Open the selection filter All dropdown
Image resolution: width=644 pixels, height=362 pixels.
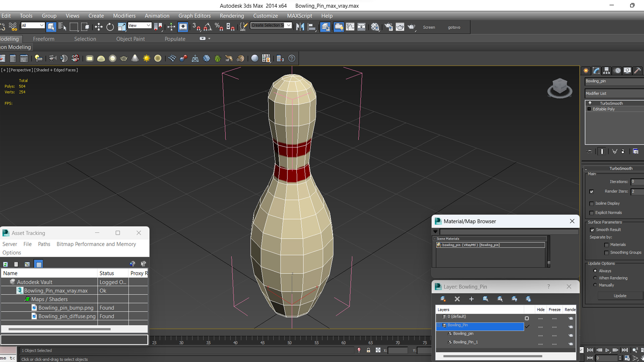point(33,25)
